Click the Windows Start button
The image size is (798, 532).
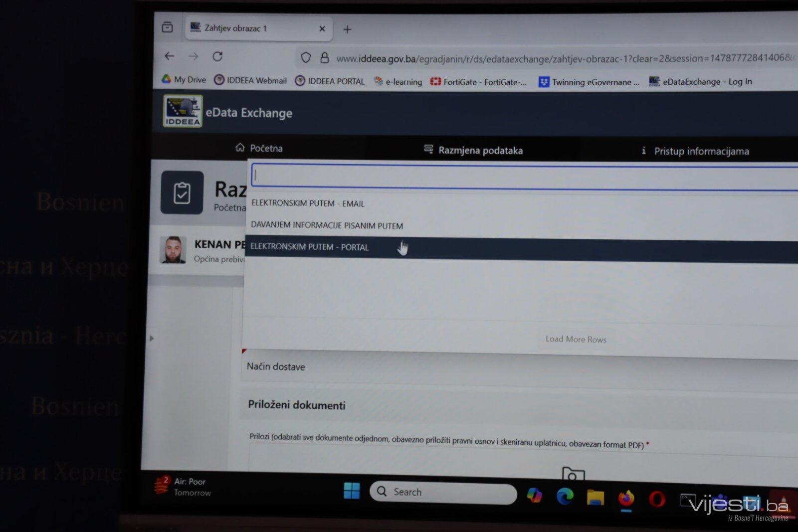point(352,491)
